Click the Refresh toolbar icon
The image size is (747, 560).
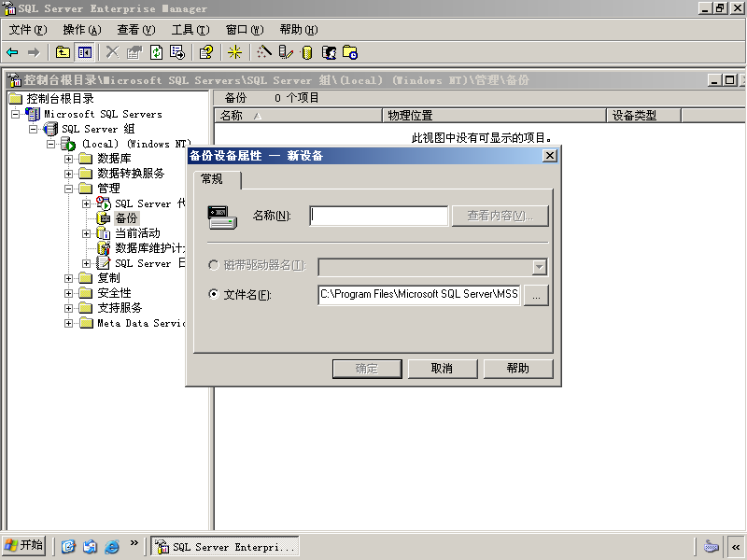coord(156,52)
